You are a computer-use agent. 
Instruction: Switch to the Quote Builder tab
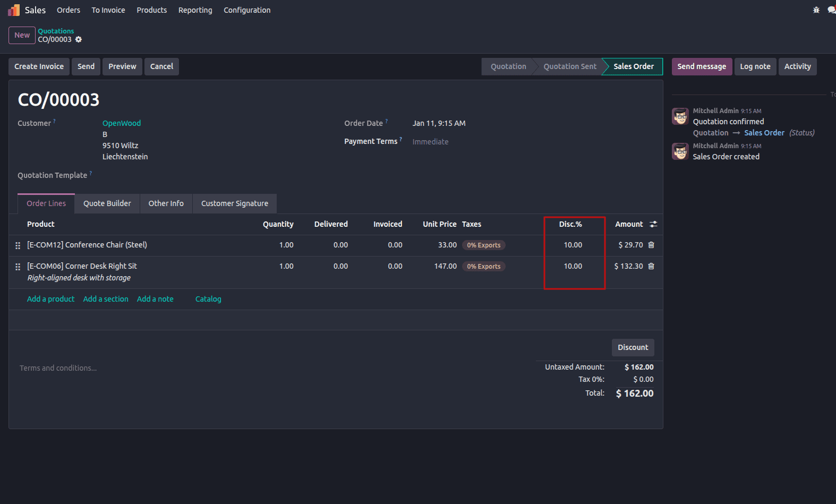click(x=107, y=203)
